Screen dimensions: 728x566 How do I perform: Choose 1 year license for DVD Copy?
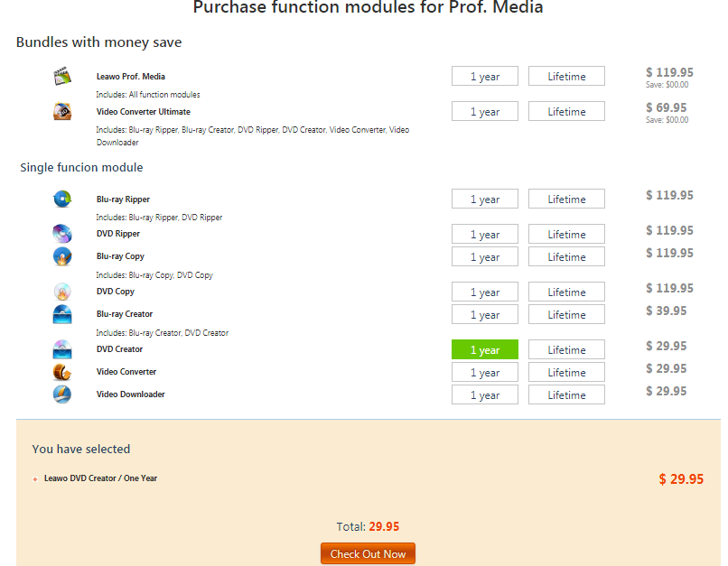pos(485,292)
